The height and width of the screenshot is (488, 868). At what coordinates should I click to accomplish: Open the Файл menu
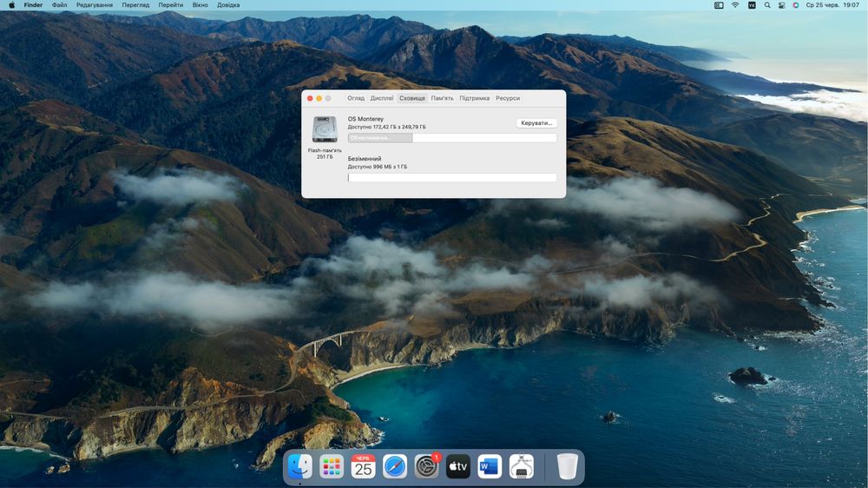59,5
